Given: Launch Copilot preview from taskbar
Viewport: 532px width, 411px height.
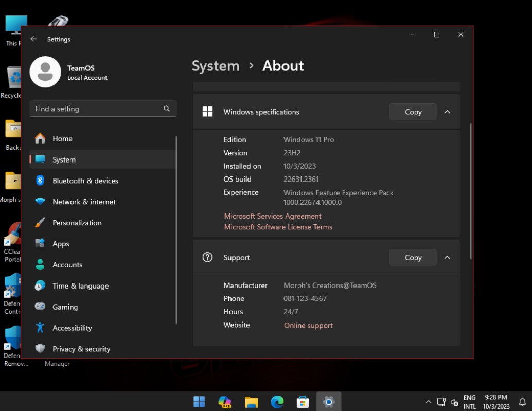Looking at the screenshot, I should (x=225, y=402).
